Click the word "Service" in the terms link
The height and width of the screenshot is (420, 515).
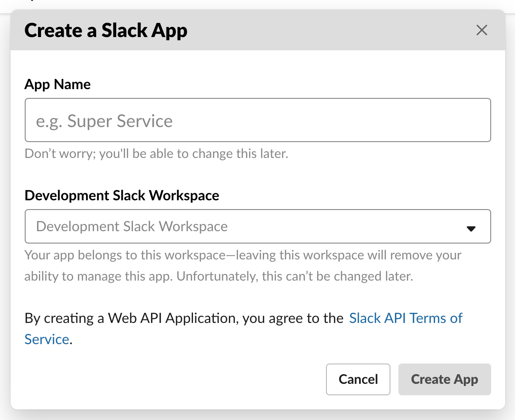tap(46, 339)
